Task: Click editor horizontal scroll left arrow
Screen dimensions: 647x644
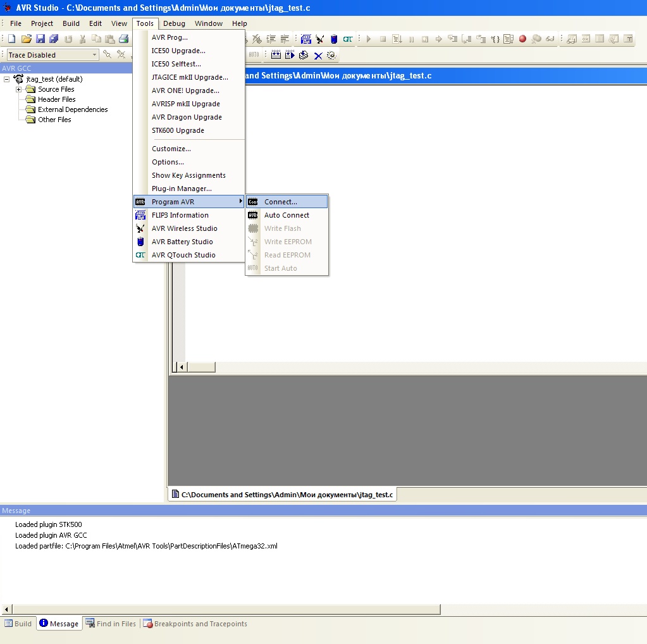Action: (x=182, y=367)
